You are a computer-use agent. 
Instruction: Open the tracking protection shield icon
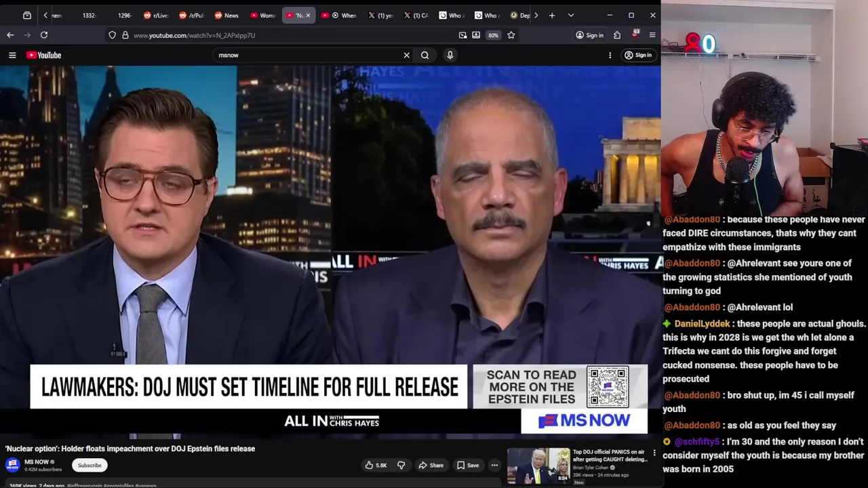pos(113,35)
